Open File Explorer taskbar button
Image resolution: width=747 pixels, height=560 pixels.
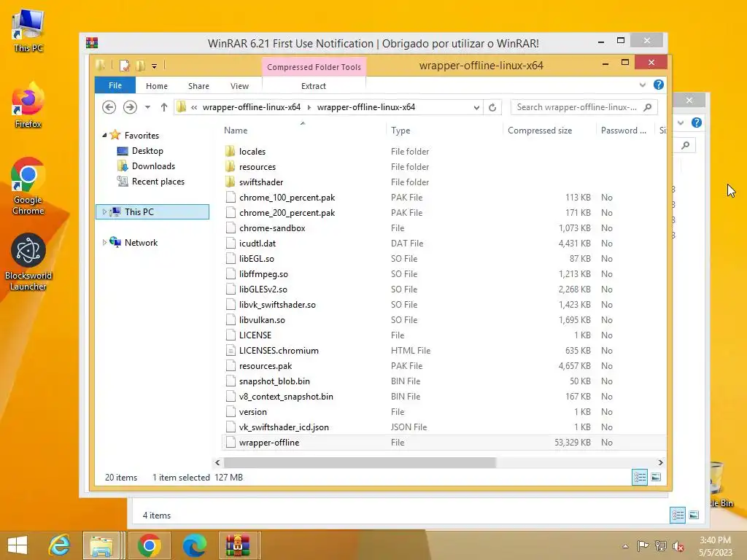(101, 545)
